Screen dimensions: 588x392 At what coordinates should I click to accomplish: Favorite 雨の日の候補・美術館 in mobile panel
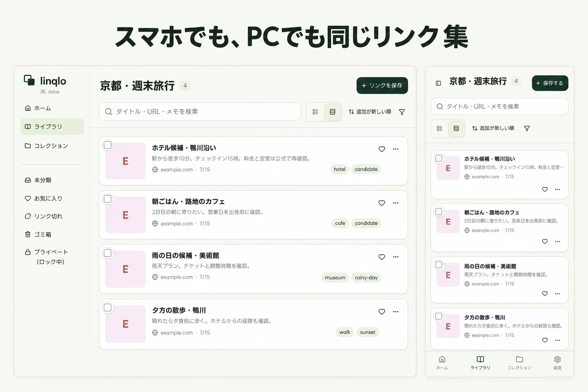[x=545, y=294]
